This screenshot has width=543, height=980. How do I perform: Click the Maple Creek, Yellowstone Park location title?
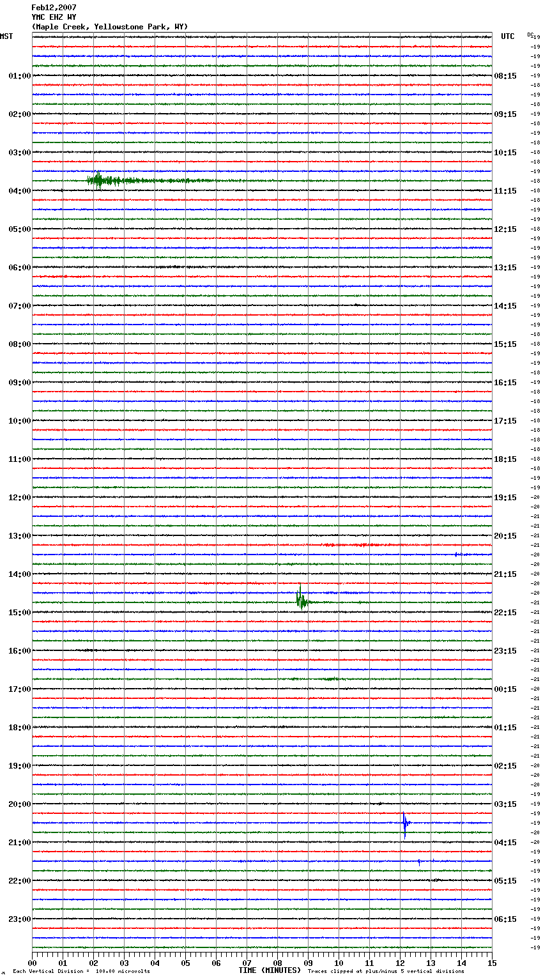pos(110,27)
